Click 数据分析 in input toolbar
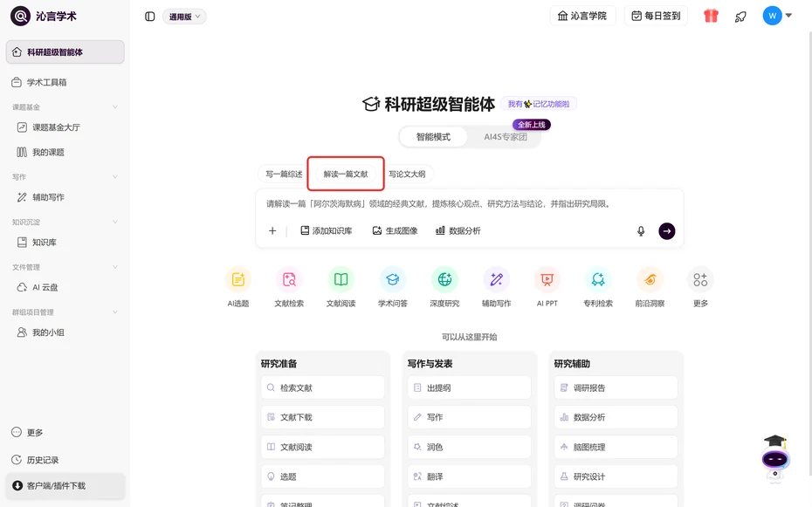The height and width of the screenshot is (507, 812). click(x=458, y=230)
